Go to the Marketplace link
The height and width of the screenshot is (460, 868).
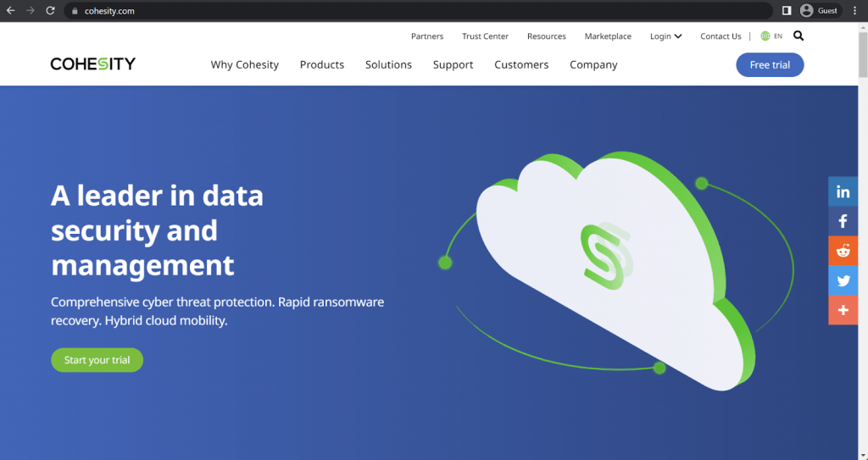(608, 36)
